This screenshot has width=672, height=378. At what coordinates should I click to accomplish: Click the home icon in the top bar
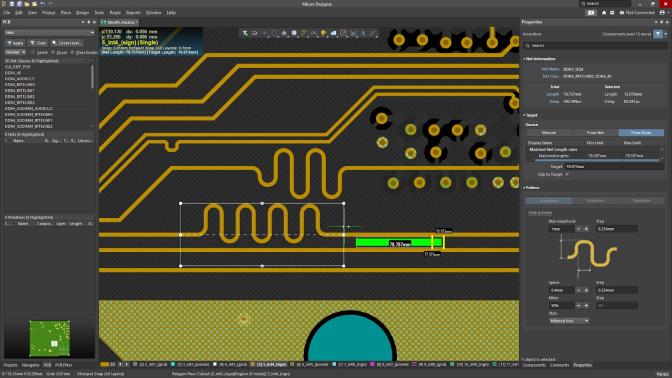(x=604, y=13)
